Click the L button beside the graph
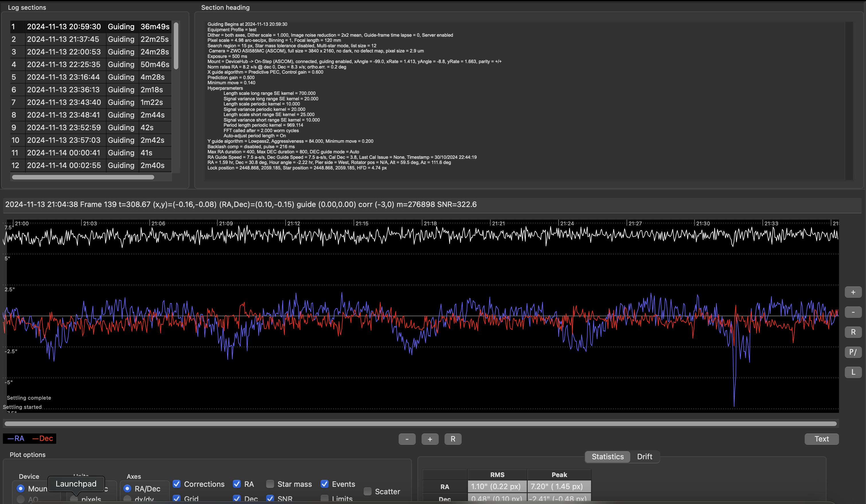The width and height of the screenshot is (866, 504). [853, 372]
